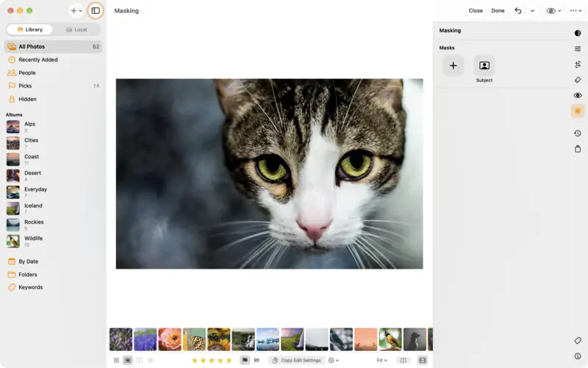588x368 pixels.
Task: Open the Everyday album
Action: point(53,192)
